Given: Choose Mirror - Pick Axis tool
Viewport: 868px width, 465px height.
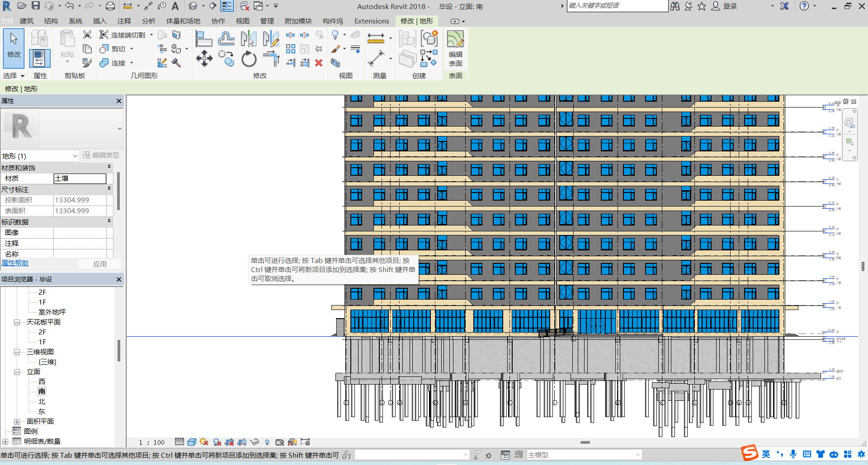Looking at the screenshot, I should 249,38.
